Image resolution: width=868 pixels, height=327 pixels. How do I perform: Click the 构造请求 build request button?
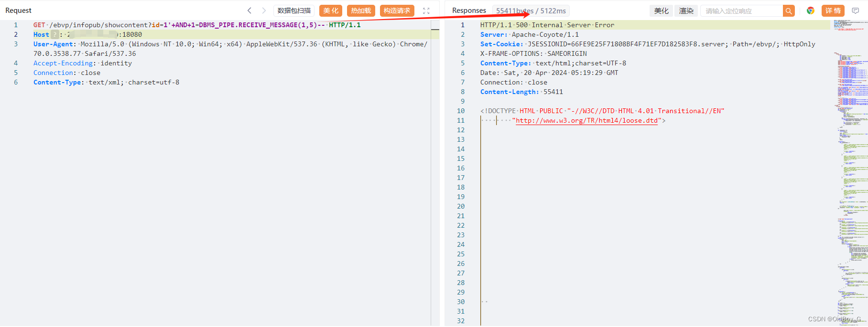[x=397, y=11]
